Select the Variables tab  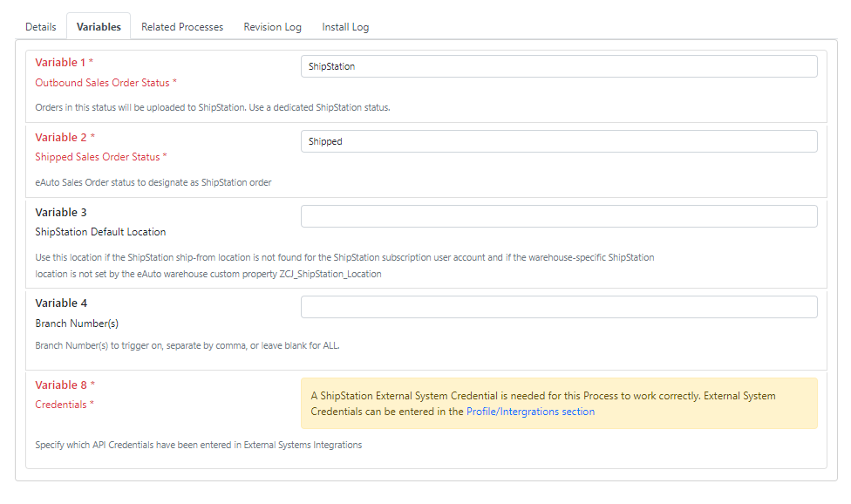point(99,26)
